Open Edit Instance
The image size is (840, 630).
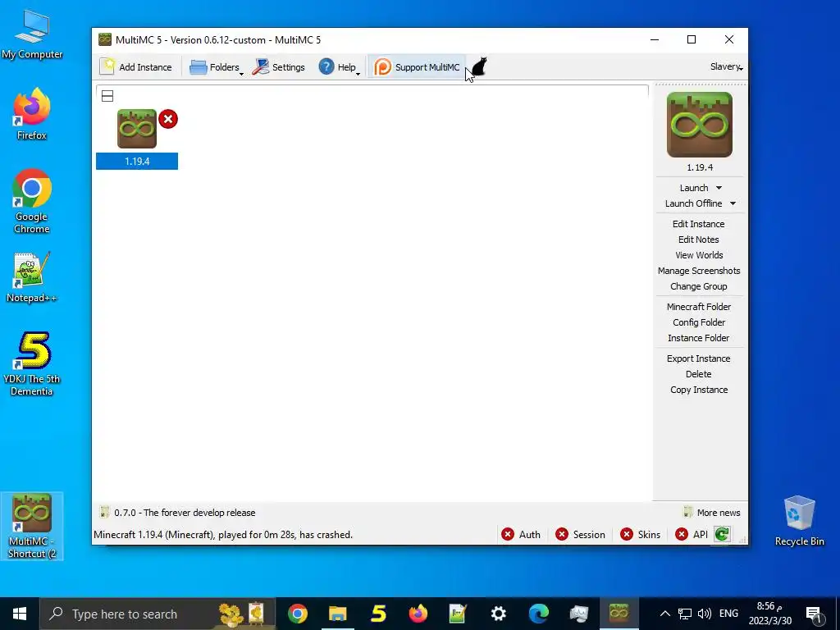tap(699, 224)
